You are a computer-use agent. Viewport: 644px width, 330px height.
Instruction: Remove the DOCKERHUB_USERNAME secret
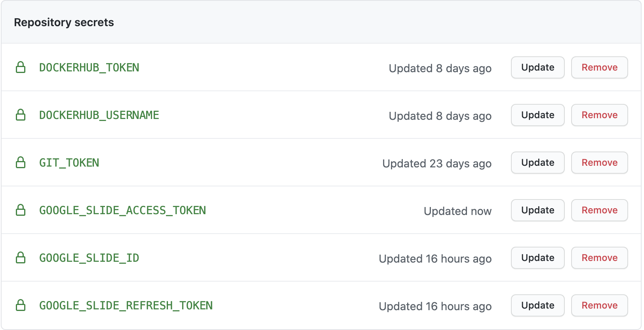pos(599,115)
